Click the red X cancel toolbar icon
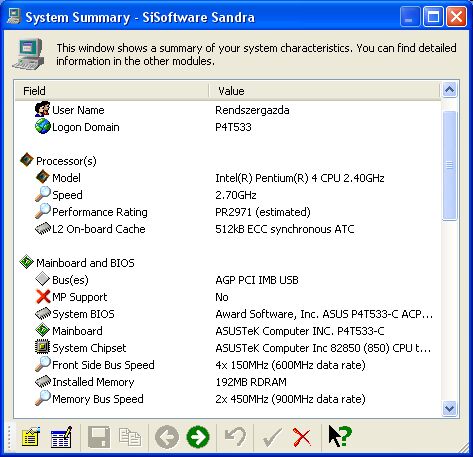Image resolution: width=473 pixels, height=457 pixels. [302, 437]
